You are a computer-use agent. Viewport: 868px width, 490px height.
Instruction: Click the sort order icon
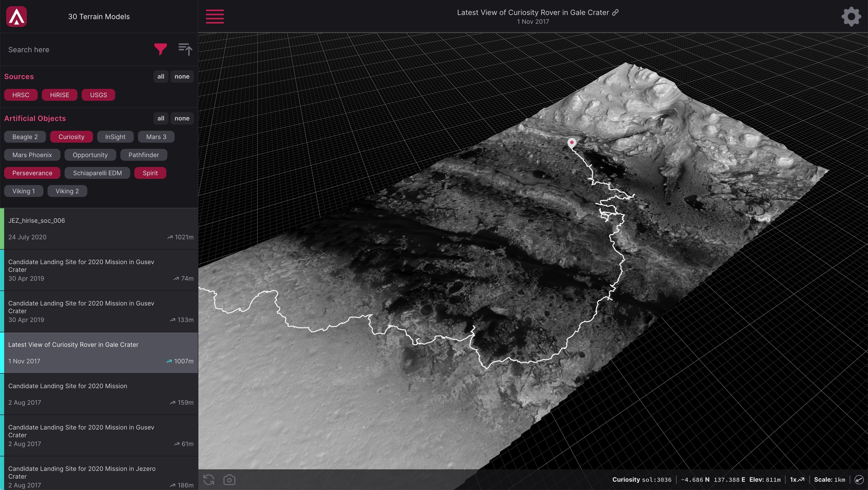(x=185, y=49)
